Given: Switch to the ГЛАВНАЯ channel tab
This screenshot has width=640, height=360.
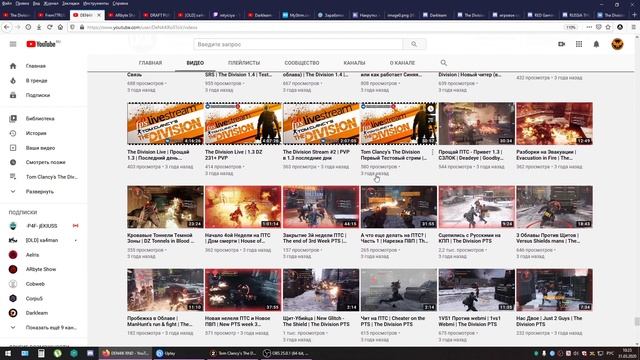Looking at the screenshot, I should 150,63.
